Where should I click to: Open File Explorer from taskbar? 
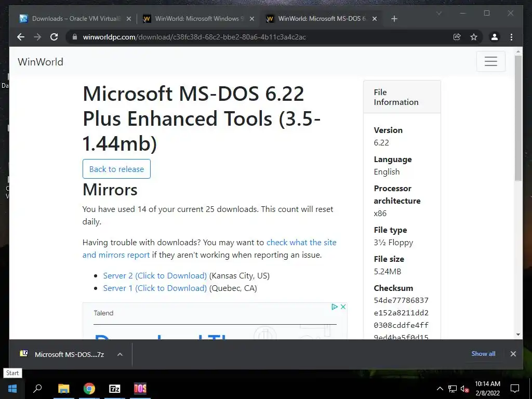(x=64, y=389)
